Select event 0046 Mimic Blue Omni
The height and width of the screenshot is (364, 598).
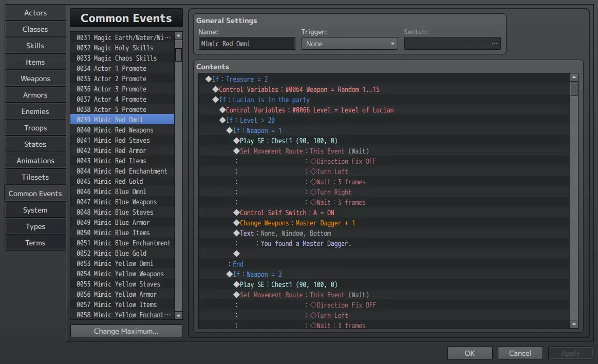click(122, 191)
